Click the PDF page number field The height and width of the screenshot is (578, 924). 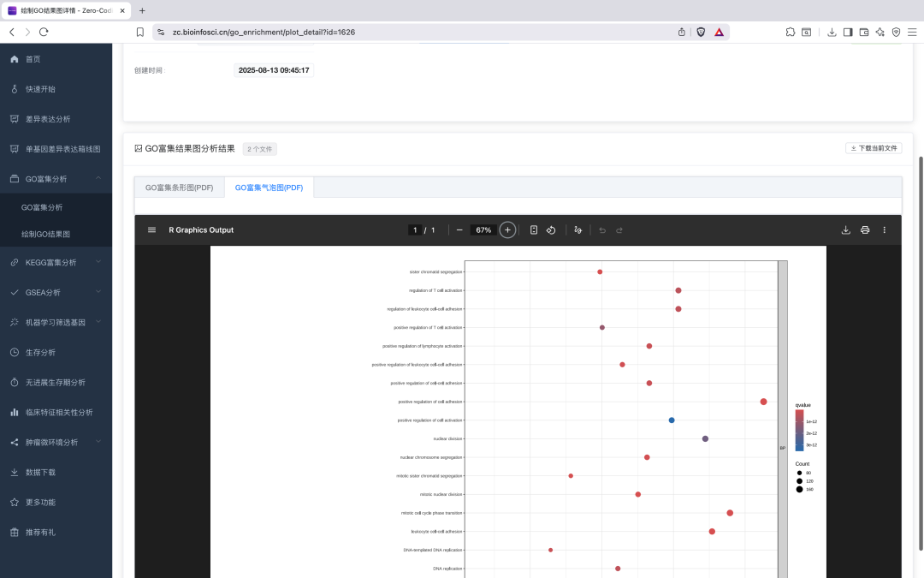415,229
